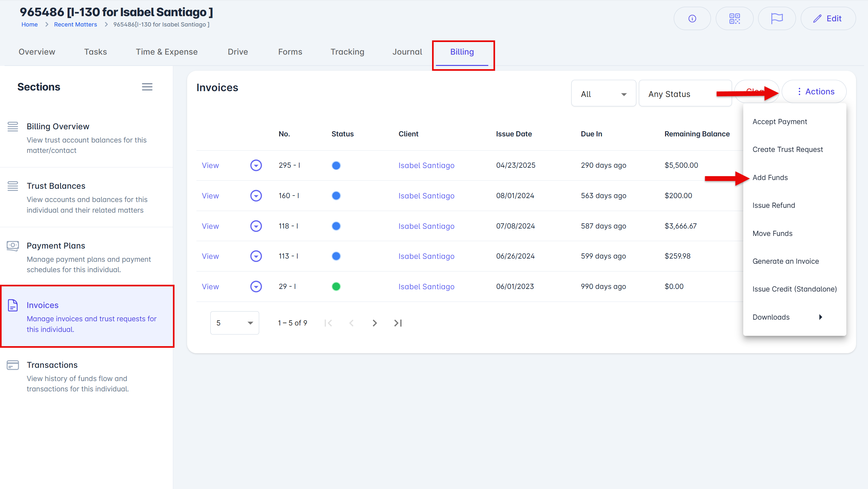The width and height of the screenshot is (868, 489).
Task: Click green status dot of invoice 29 - I
Action: click(x=336, y=286)
